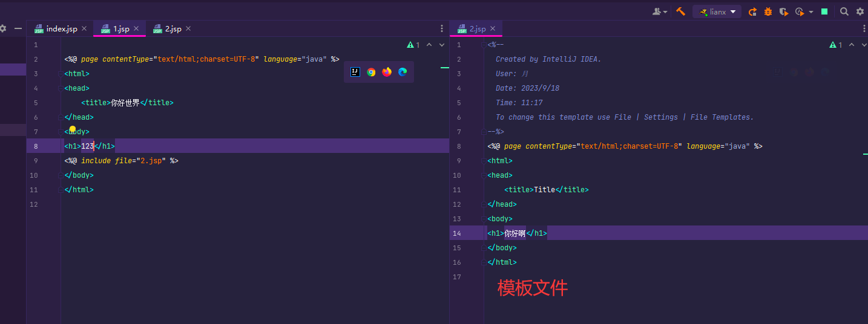868x324 pixels.
Task: Stop the running server with green square
Action: click(x=824, y=11)
